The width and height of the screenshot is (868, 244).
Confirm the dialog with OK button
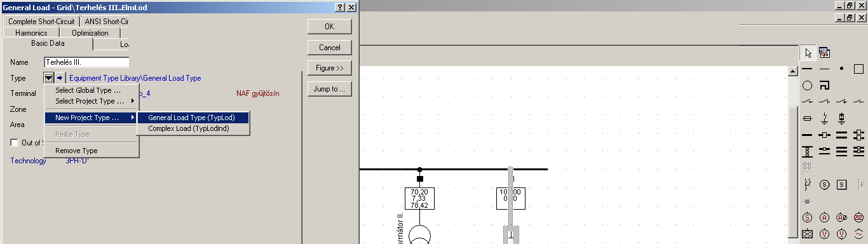tap(329, 27)
